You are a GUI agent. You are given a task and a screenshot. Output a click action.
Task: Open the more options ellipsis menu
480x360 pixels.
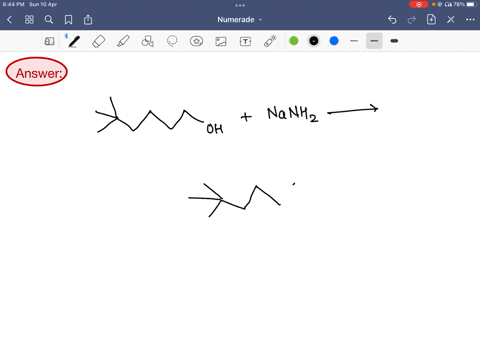pyautogui.click(x=470, y=20)
